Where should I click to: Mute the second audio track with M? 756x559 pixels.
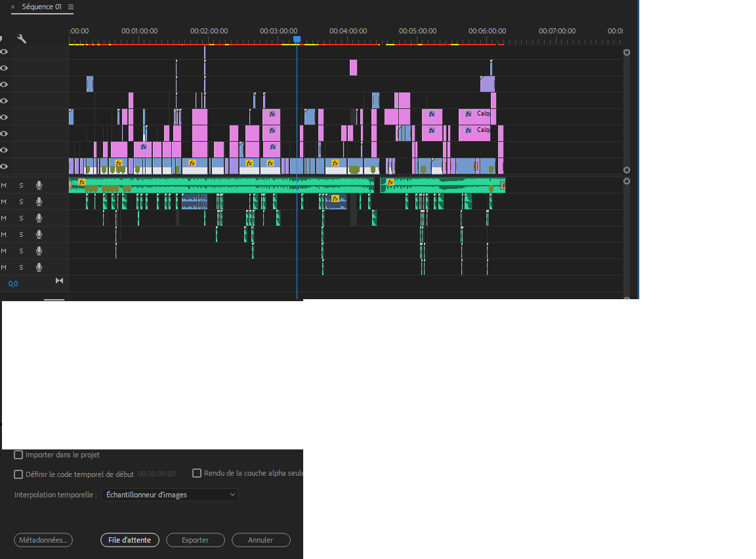4,202
